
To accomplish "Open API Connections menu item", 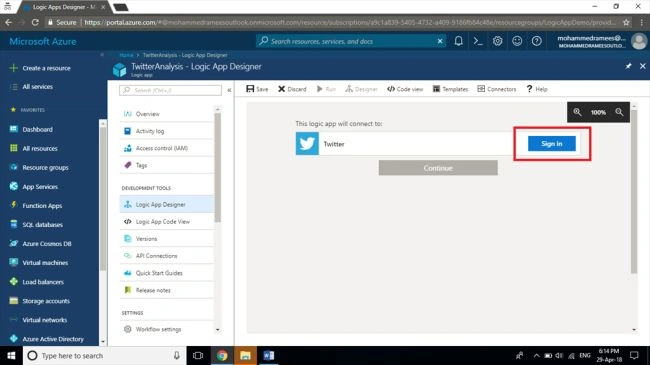I will (x=167, y=256).
